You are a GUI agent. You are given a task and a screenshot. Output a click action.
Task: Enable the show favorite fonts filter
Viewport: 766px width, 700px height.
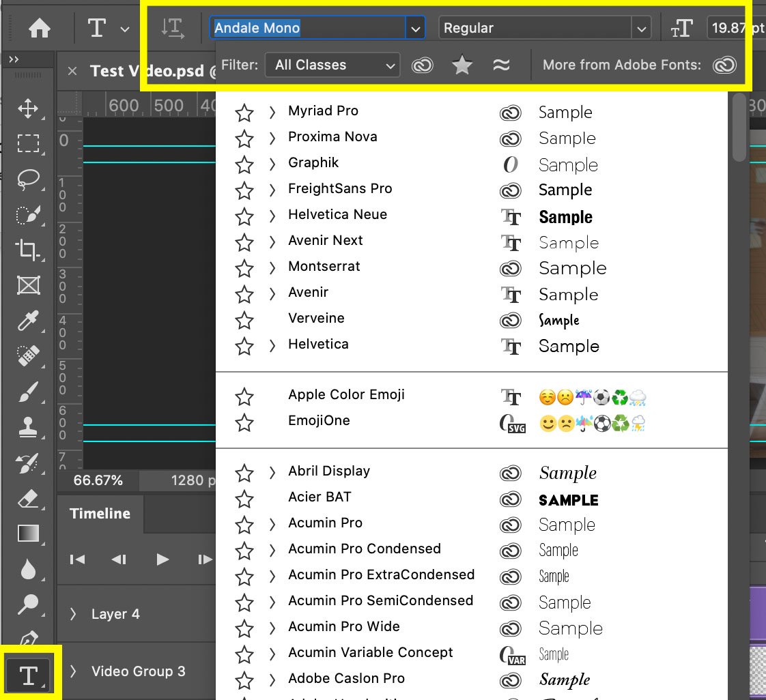[x=462, y=65]
